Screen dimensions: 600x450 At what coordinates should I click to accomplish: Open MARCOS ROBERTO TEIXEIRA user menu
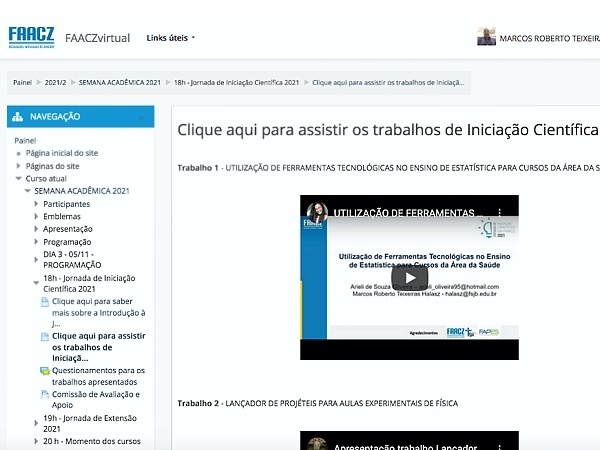point(549,38)
